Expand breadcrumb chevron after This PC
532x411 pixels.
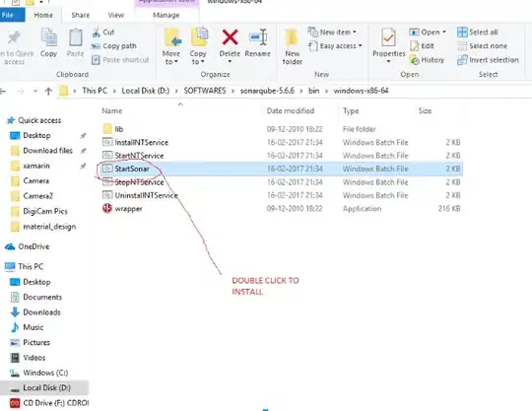coord(114,91)
